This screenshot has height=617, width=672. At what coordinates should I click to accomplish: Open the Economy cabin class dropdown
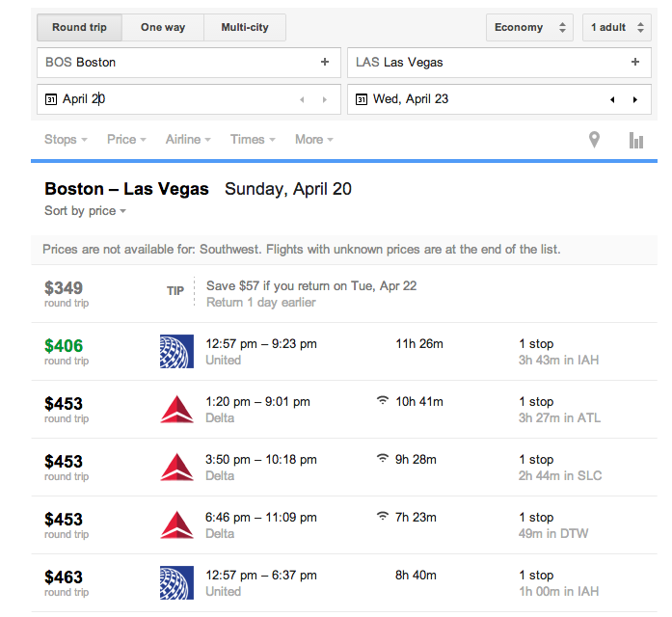pos(529,27)
